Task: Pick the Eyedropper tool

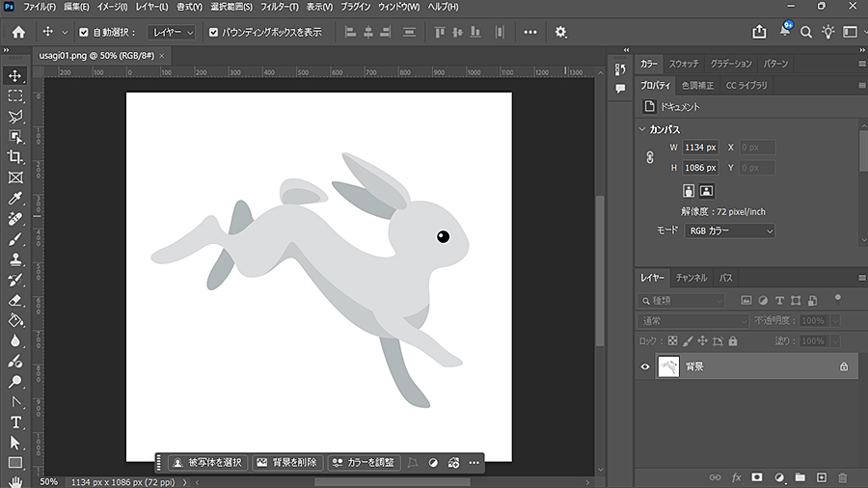Action: pyautogui.click(x=15, y=198)
